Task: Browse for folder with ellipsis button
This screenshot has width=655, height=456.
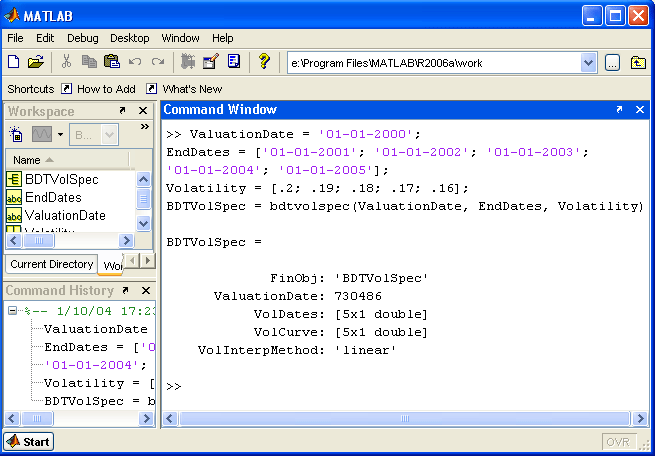Action: pos(612,63)
